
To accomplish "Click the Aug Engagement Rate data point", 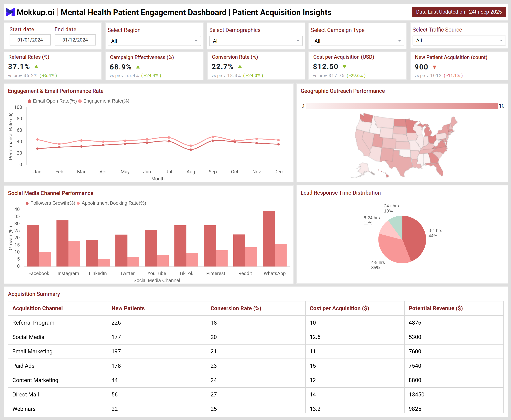I will (191, 146).
